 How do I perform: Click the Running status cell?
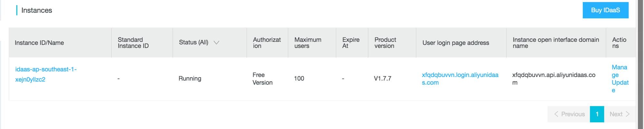tap(190, 78)
